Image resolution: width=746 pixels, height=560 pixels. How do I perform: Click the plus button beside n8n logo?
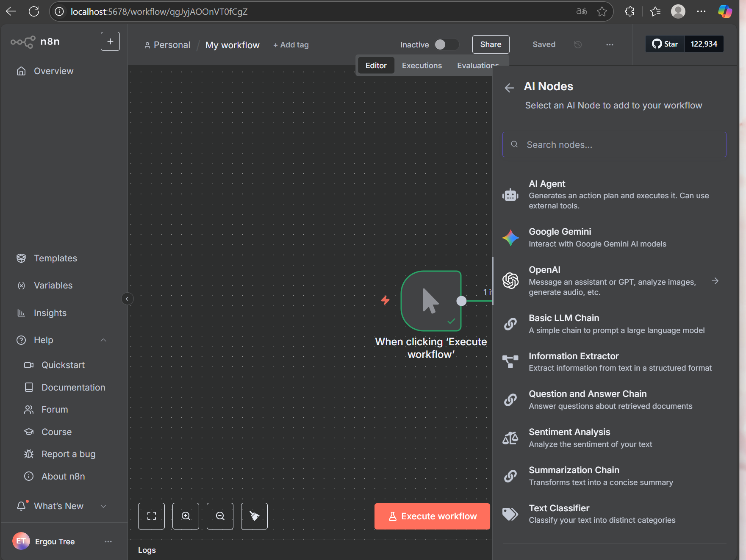coord(110,42)
